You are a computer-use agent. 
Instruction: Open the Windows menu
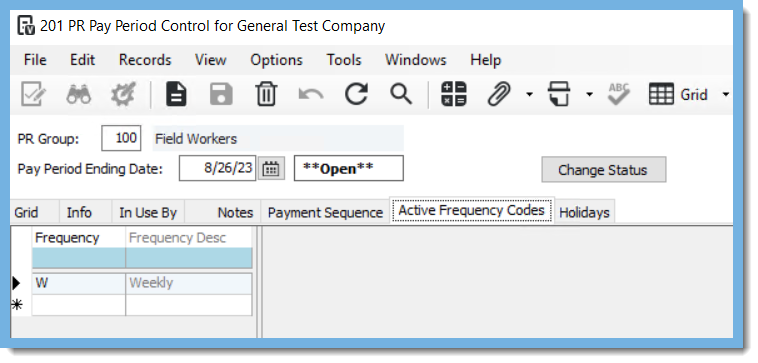click(x=415, y=60)
